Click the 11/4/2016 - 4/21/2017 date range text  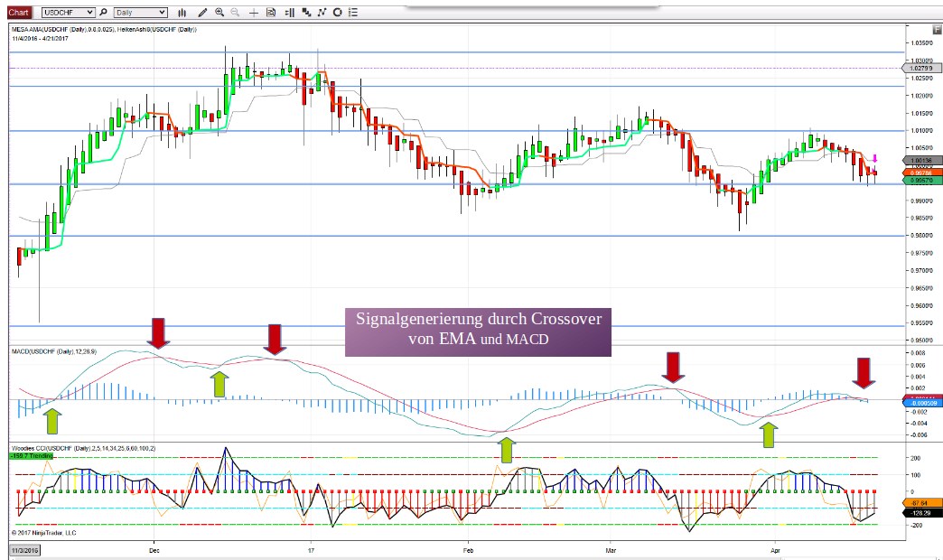click(40, 38)
